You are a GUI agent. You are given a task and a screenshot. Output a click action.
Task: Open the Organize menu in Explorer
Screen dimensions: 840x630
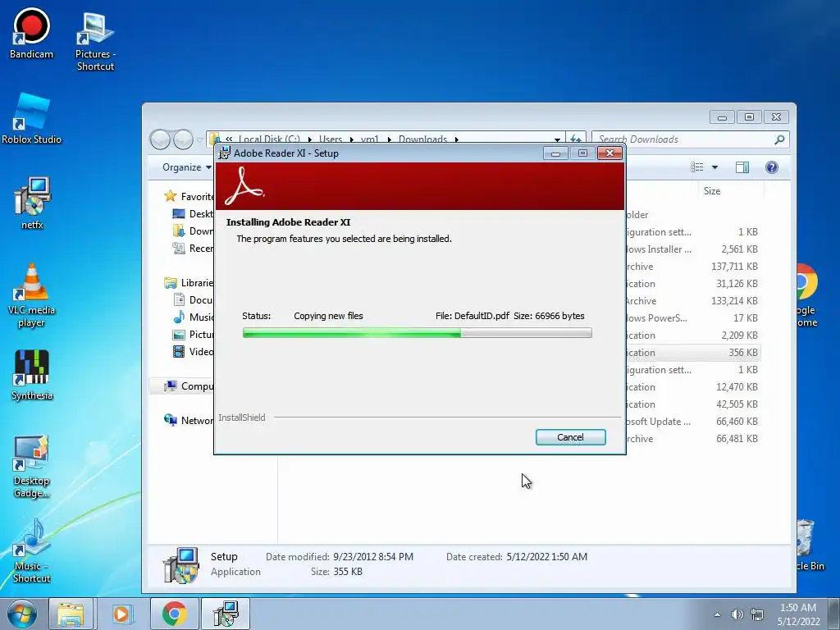(186, 167)
